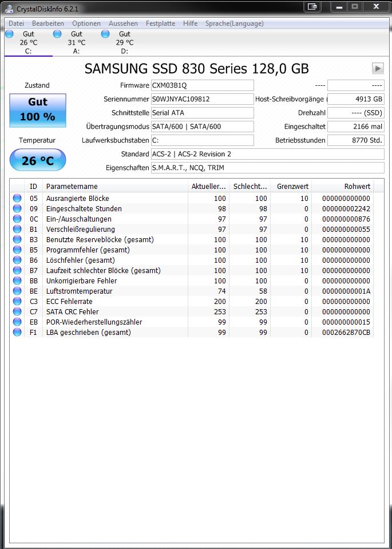Click status icon of Verschleißregulierung row
Viewport: 392px width, 549px height.
coord(17,230)
